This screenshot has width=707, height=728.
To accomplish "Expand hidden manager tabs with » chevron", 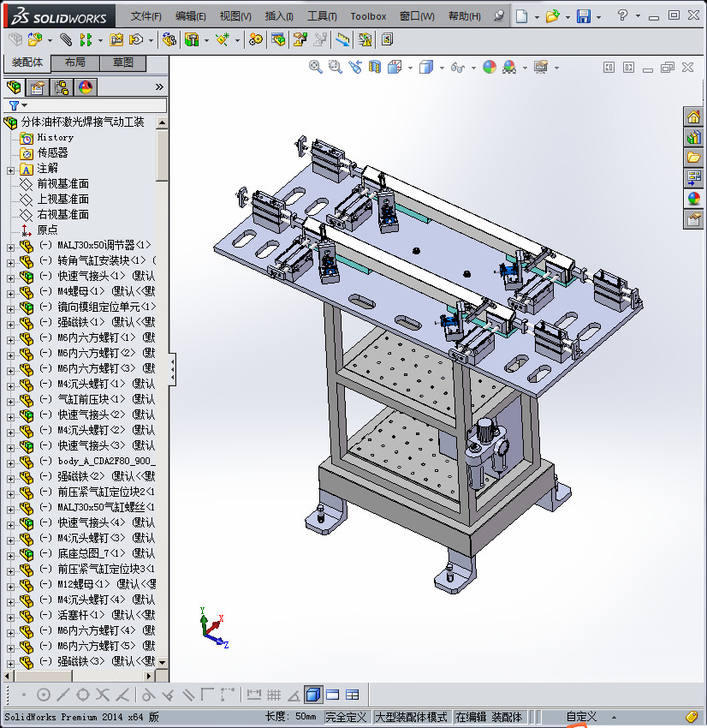I will (159, 87).
